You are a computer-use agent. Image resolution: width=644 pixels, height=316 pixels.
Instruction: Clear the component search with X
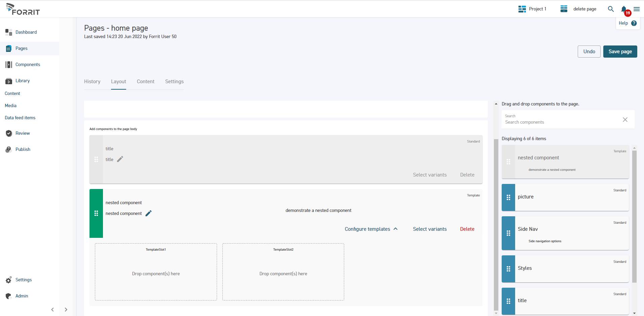(x=625, y=120)
